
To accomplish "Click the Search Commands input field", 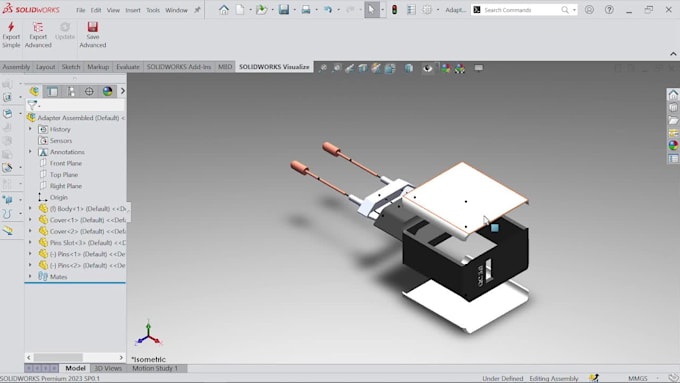I will click(522, 10).
